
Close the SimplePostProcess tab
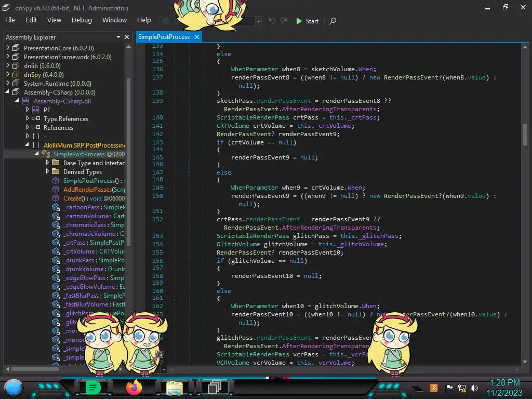[197, 37]
